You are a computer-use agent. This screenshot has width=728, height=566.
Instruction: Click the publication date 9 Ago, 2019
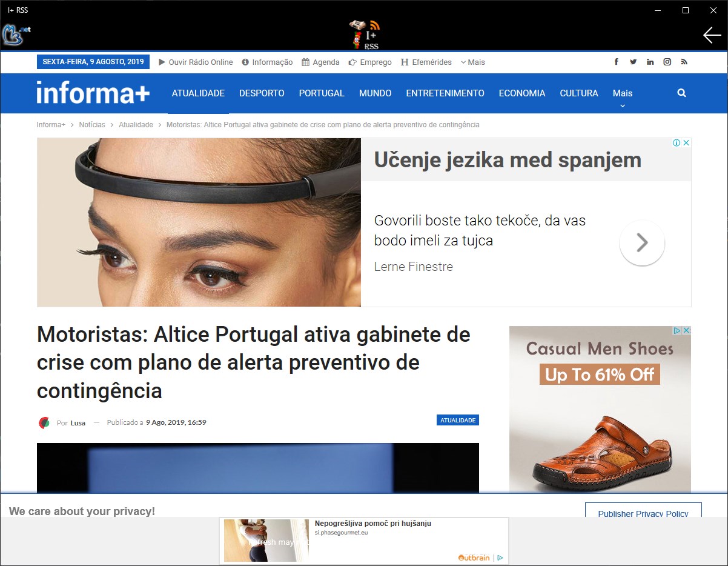[176, 422]
